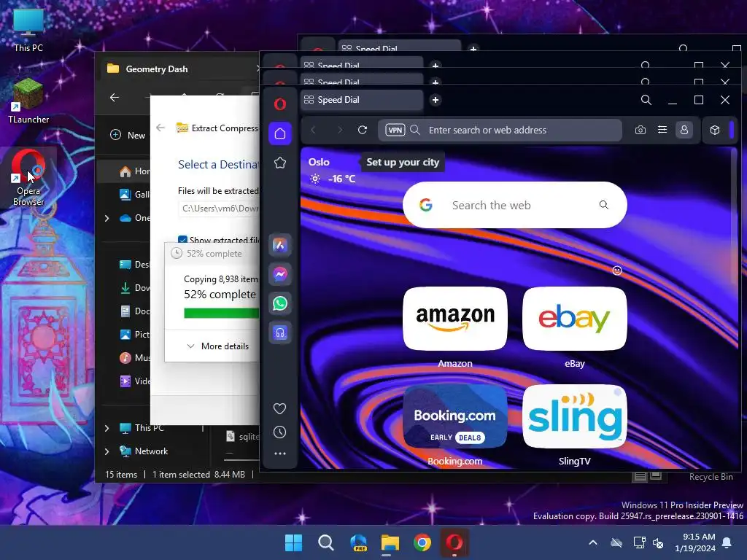Select the Speed Dial tab in the front window
This screenshot has width=747, height=560.
[x=362, y=99]
